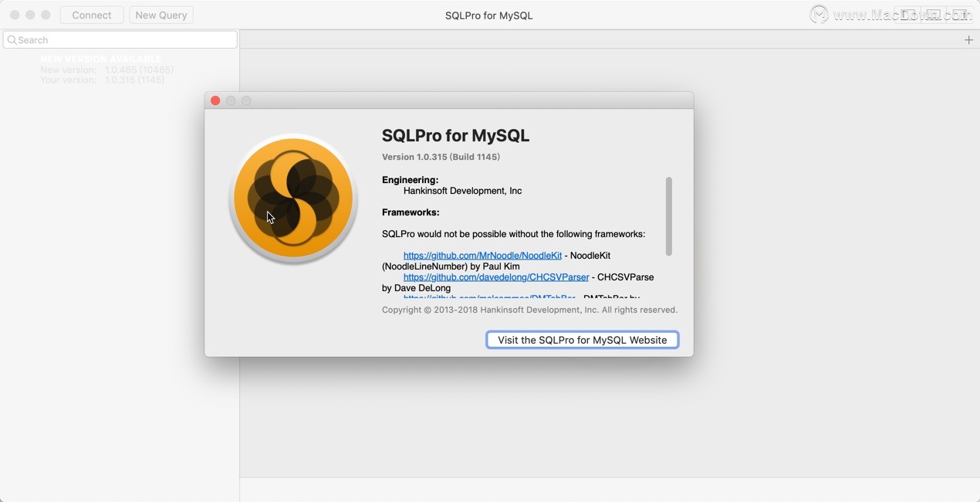
Task: Open the NoodleKit GitHub link
Action: coord(482,256)
